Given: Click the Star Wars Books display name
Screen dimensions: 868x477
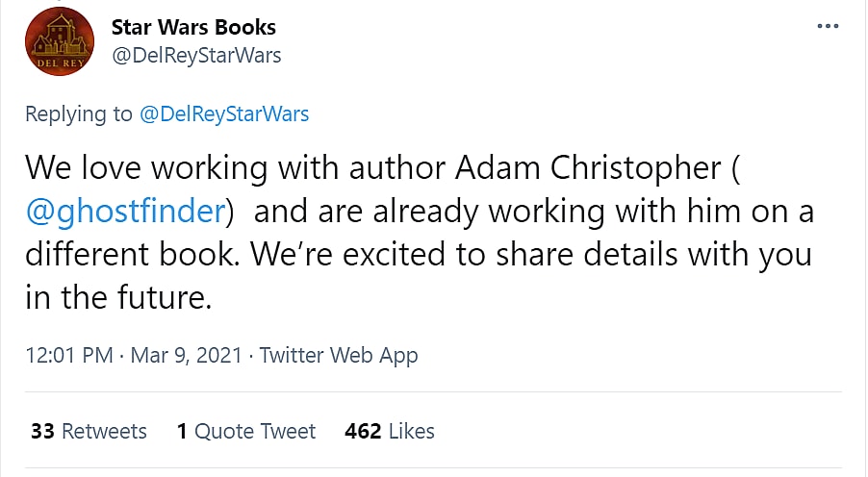Looking at the screenshot, I should (193, 27).
